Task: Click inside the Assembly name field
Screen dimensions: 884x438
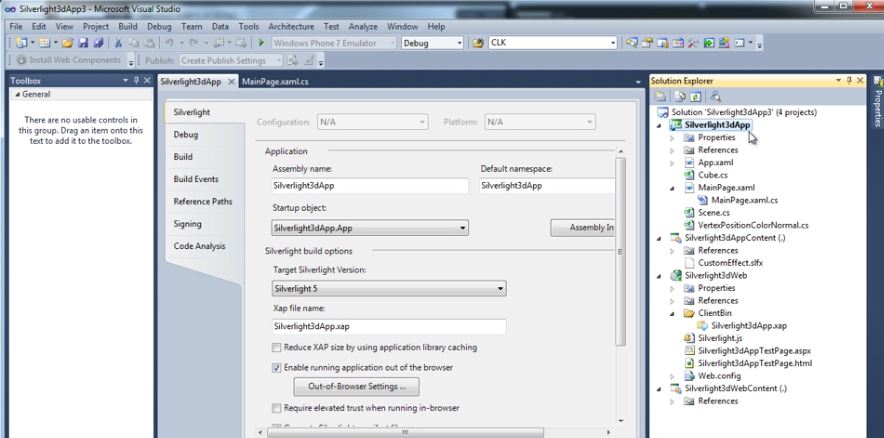Action: (x=370, y=185)
